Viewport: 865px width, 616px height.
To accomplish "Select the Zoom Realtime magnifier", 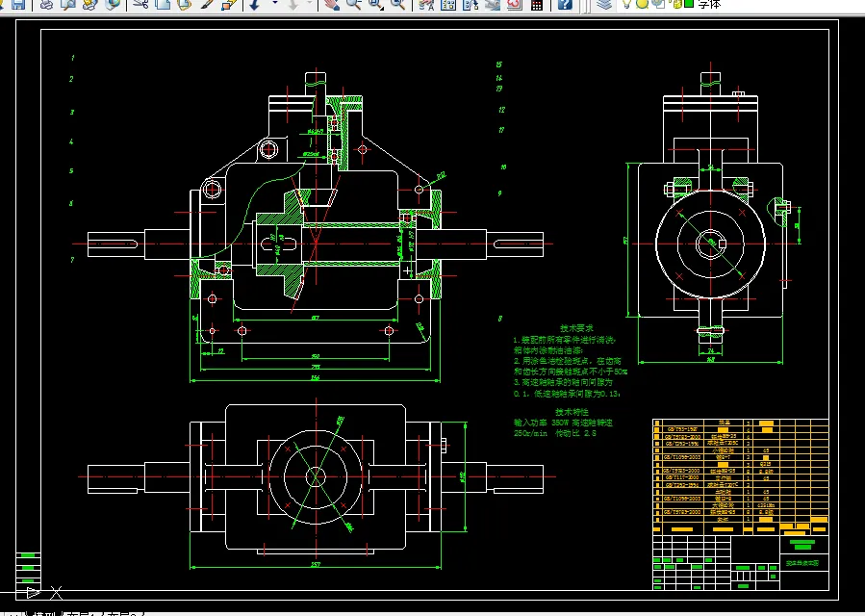I will point(354,5).
